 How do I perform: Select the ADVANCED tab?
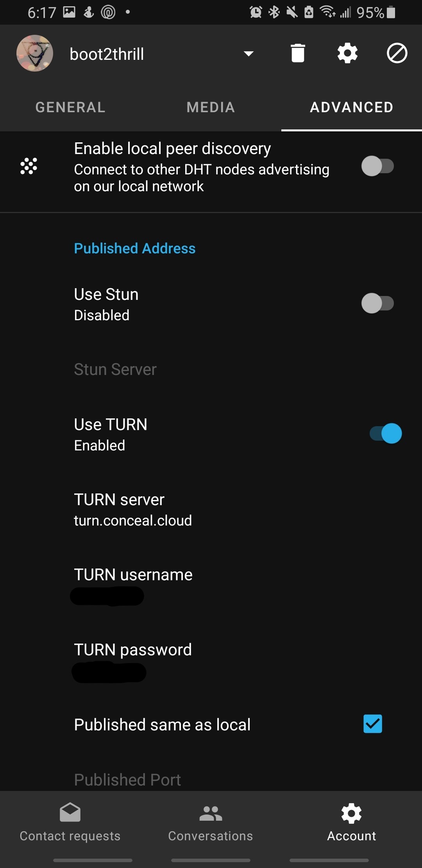(352, 107)
